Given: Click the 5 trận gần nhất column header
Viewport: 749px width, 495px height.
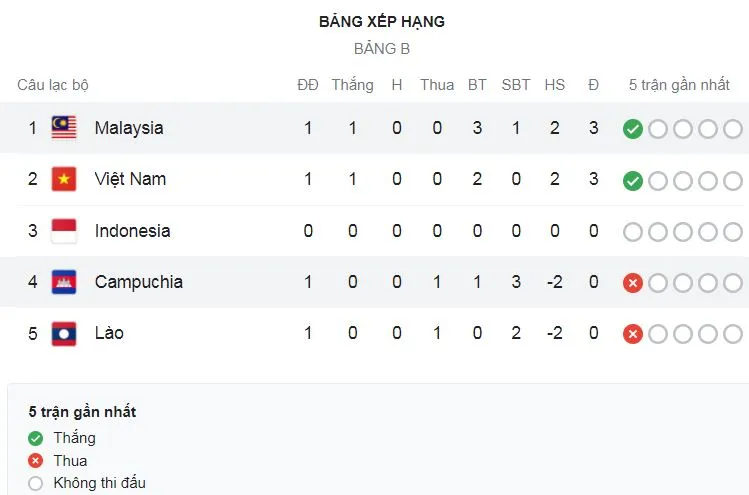Looking at the screenshot, I should point(679,85).
